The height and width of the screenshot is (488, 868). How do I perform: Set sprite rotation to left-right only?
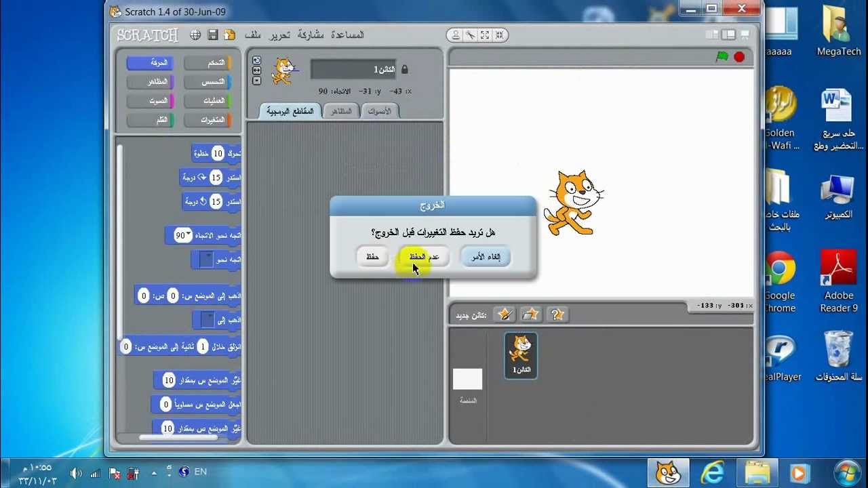pyautogui.click(x=256, y=70)
